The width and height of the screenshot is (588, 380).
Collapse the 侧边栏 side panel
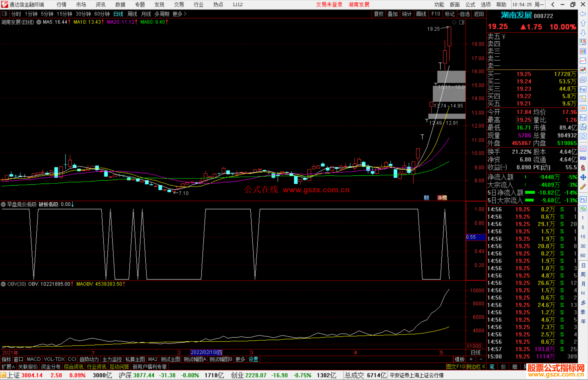coord(476,367)
